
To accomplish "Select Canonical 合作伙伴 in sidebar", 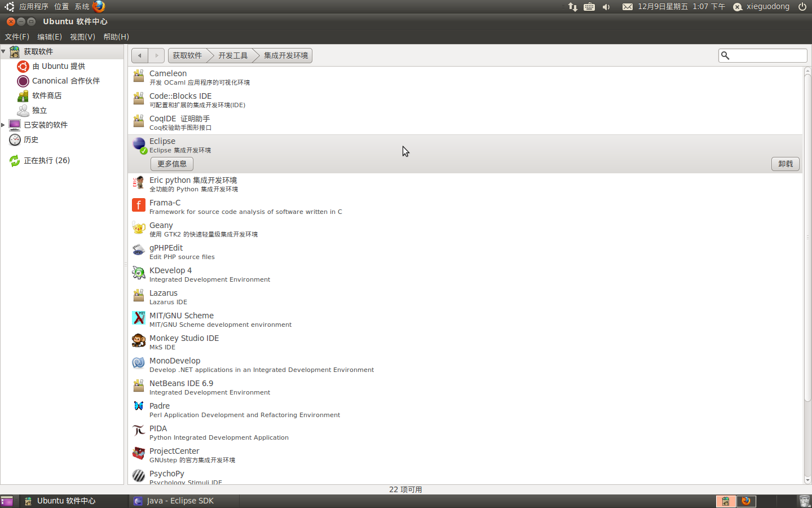I will click(x=62, y=81).
